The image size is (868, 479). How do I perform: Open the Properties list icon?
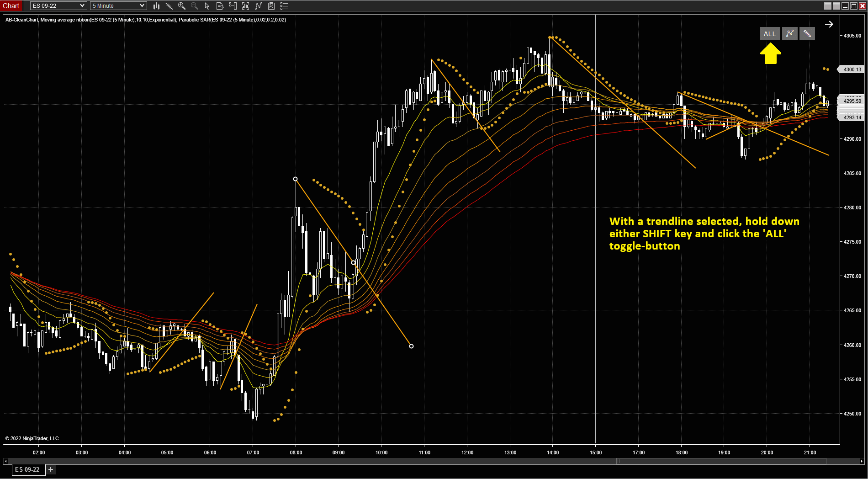tap(284, 6)
